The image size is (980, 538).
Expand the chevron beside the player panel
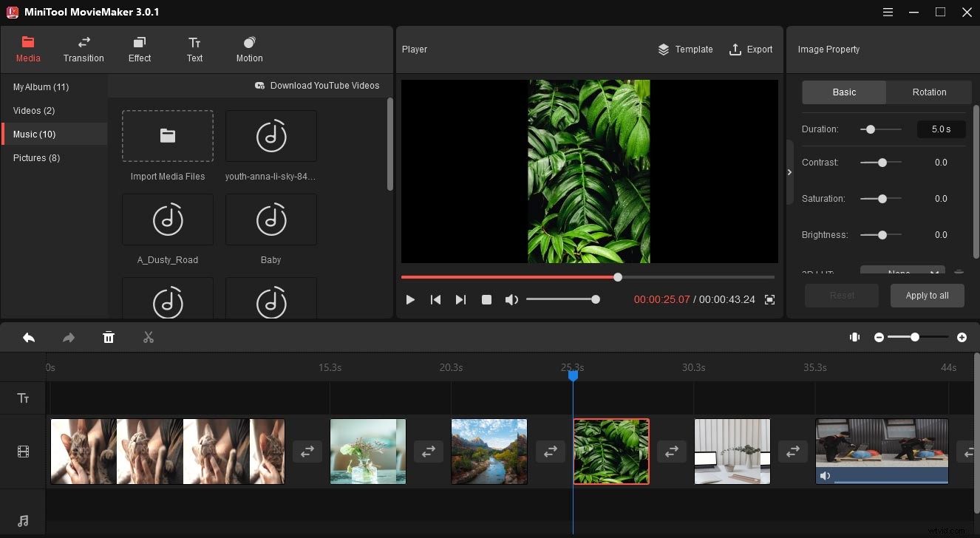click(789, 171)
